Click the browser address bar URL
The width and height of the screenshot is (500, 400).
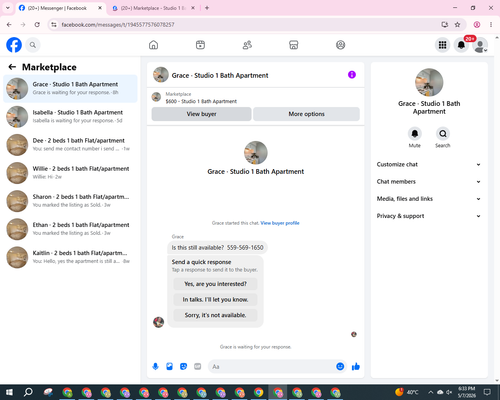(x=118, y=25)
